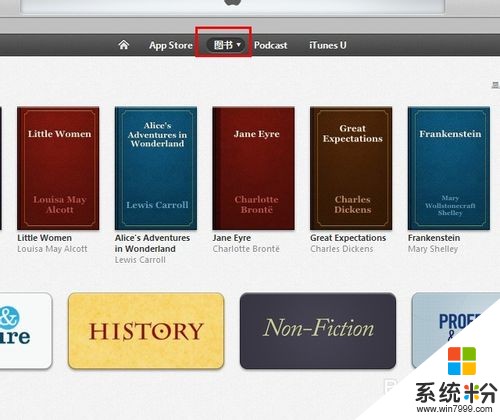
Task: Switch to the App Store tab
Action: tap(171, 45)
